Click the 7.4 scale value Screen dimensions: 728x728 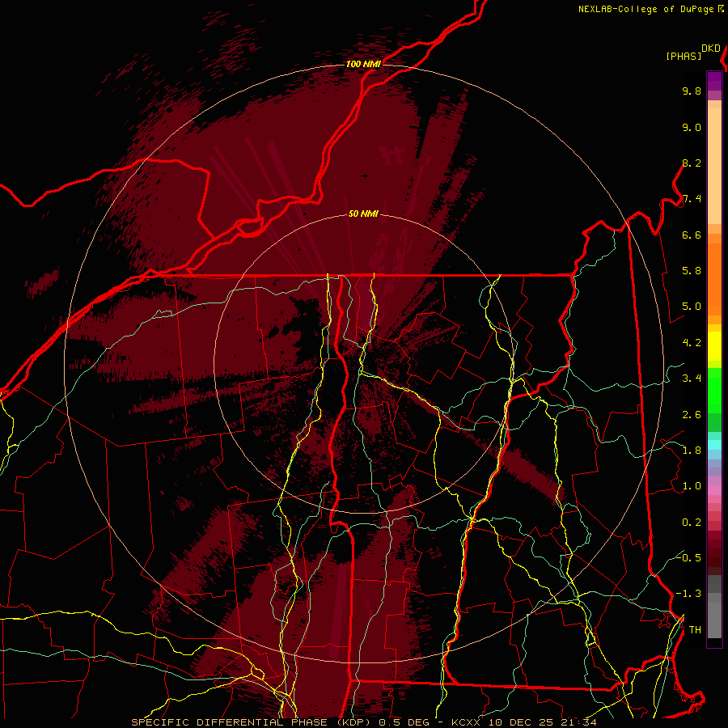click(692, 199)
